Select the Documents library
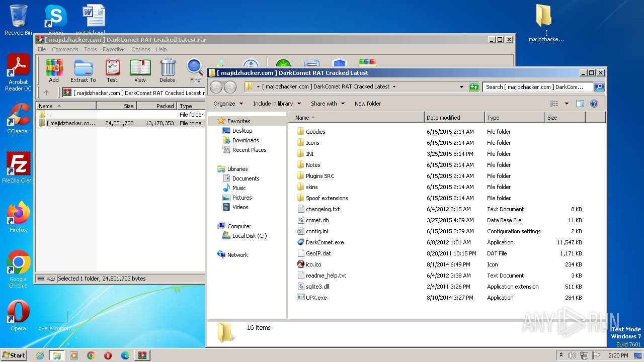Image resolution: width=644 pixels, height=362 pixels. [x=246, y=178]
